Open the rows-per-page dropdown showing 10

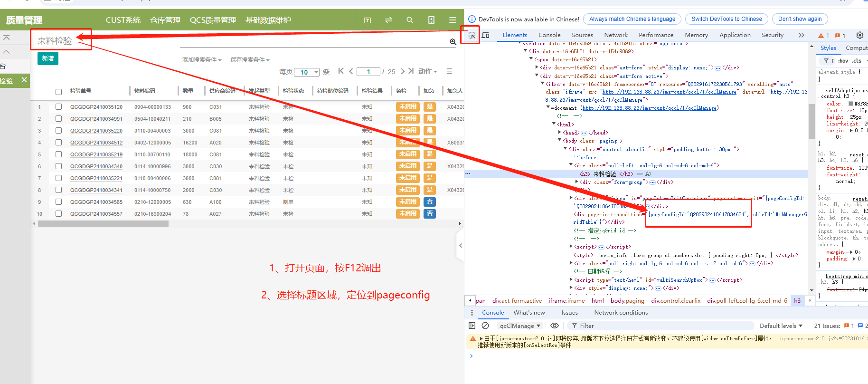click(307, 72)
